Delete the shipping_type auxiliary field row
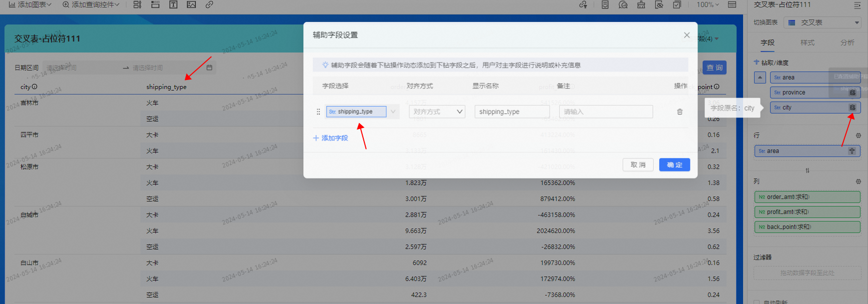 pyautogui.click(x=680, y=112)
